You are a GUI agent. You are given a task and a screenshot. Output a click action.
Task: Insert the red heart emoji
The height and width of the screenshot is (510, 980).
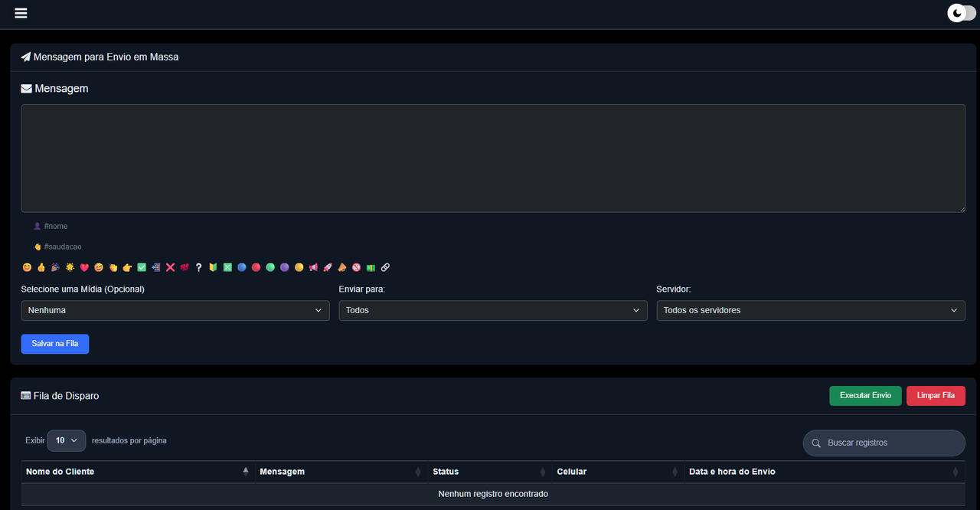[84, 267]
